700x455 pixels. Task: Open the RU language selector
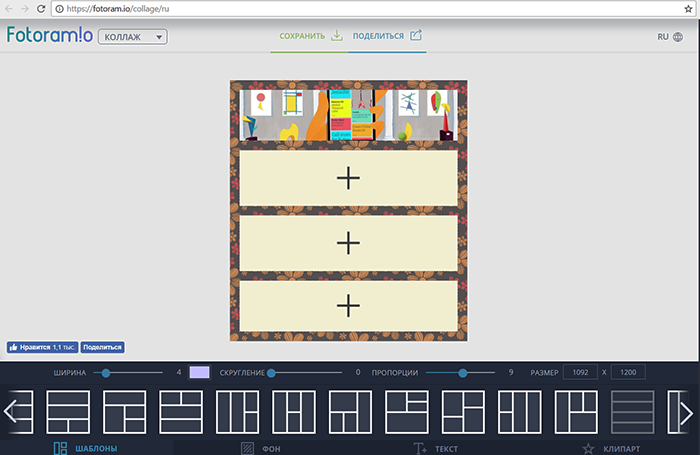click(669, 37)
